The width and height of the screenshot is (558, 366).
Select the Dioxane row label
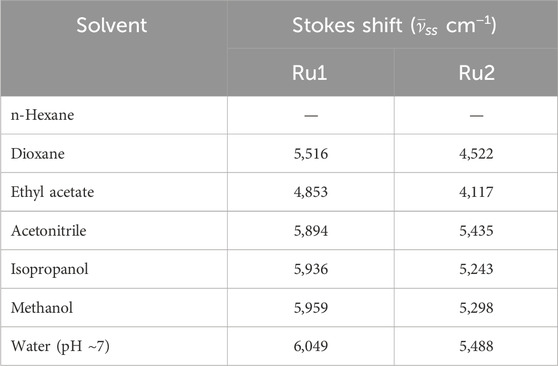38,153
